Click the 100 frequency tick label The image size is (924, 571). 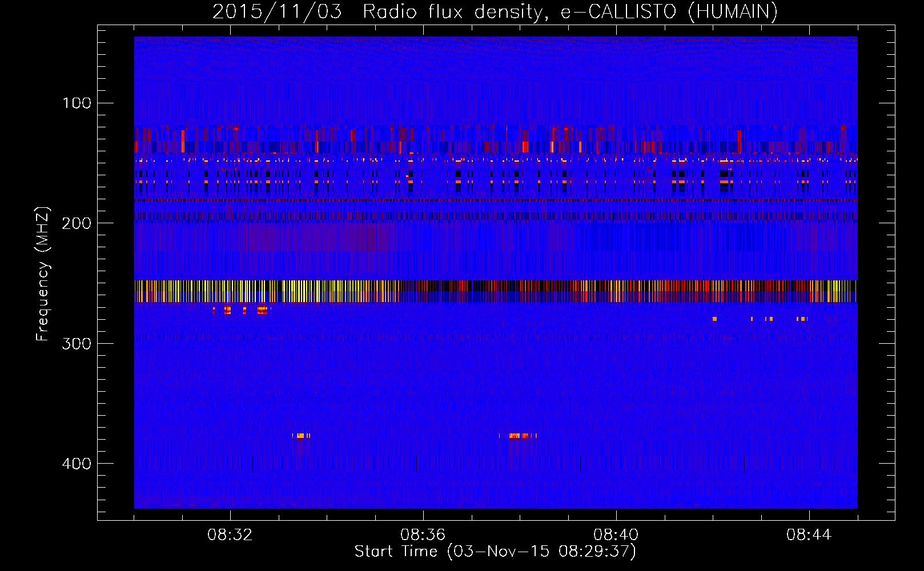tap(77, 103)
